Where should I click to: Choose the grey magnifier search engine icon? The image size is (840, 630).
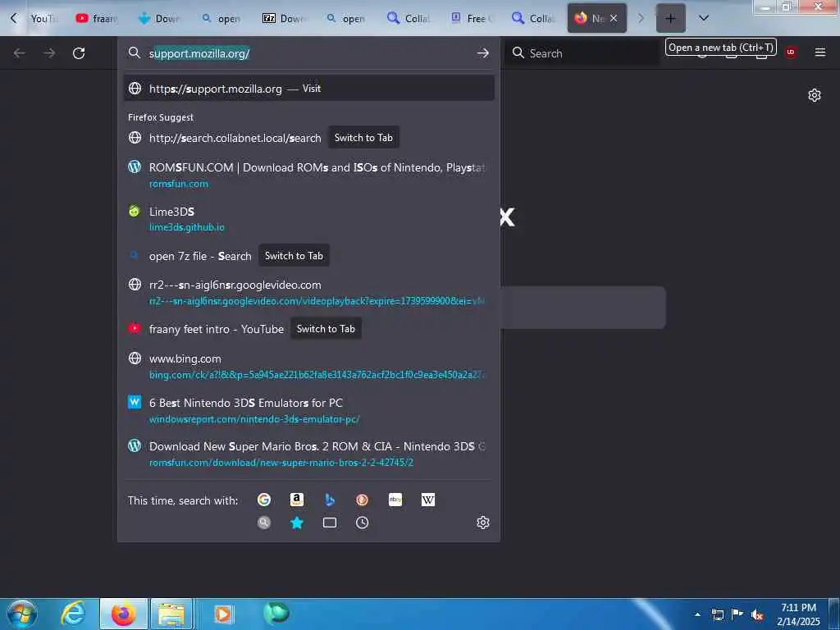click(x=264, y=523)
